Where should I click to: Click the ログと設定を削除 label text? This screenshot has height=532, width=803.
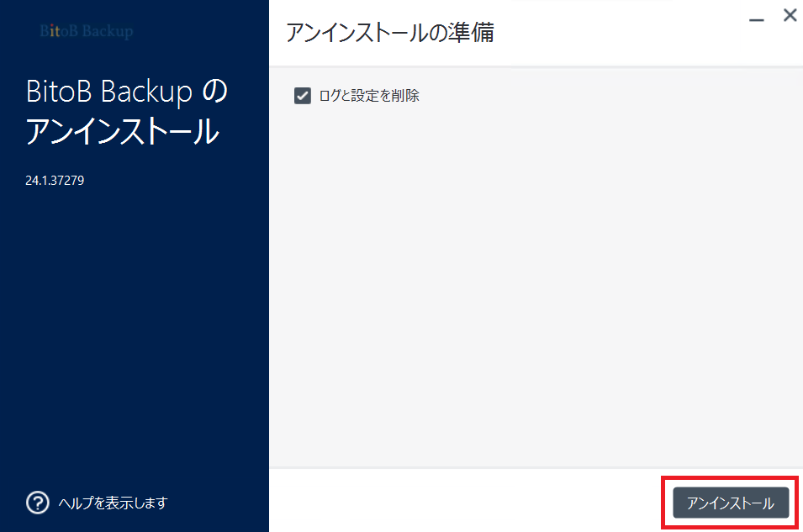pyautogui.click(x=369, y=95)
